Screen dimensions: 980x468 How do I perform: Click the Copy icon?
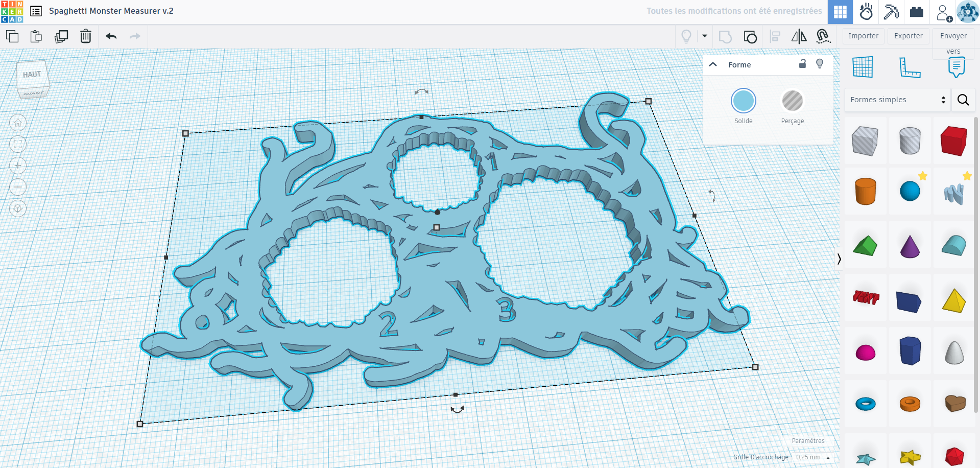click(x=12, y=36)
